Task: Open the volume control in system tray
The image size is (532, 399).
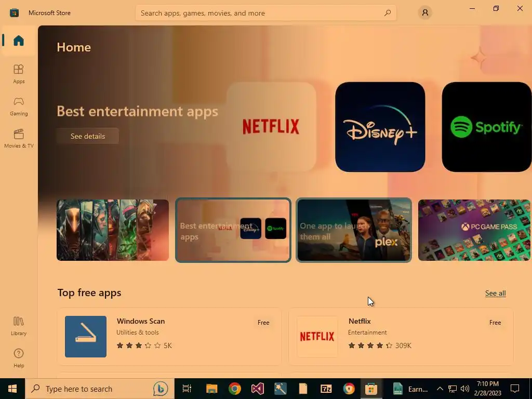Action: 465,389
